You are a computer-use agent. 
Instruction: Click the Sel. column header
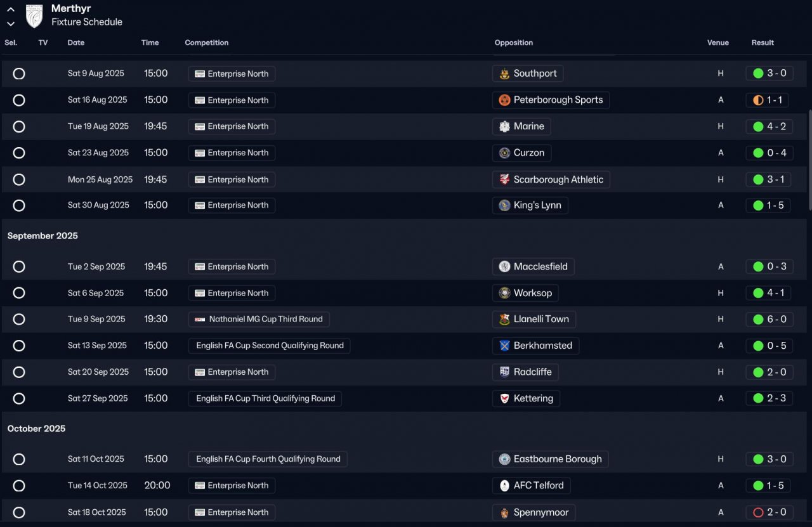click(x=11, y=42)
